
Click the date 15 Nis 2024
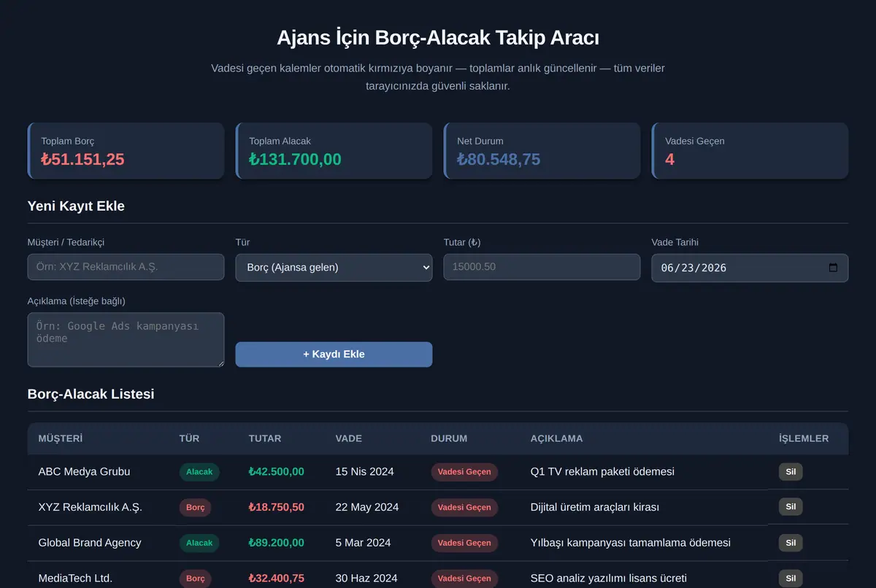pyautogui.click(x=364, y=472)
